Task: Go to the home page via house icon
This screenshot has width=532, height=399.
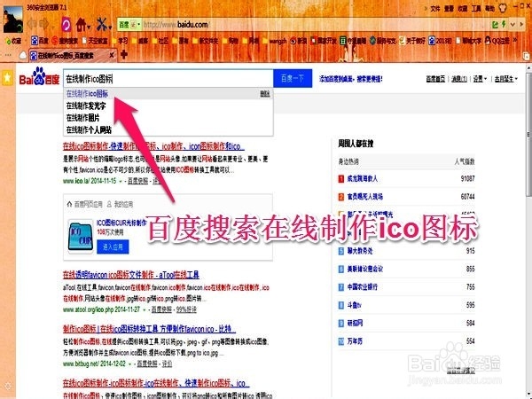Action: click(x=81, y=24)
